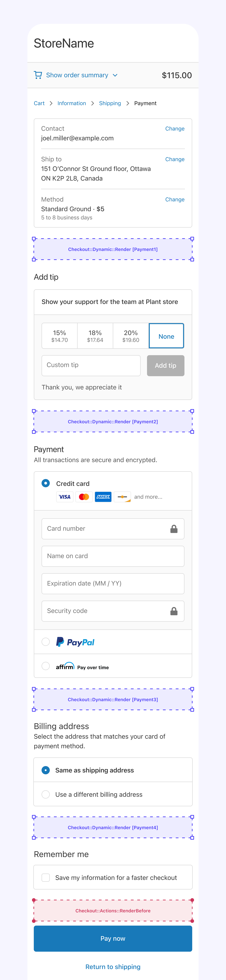Choose Use a different billing address
226x980 pixels.
[46, 794]
